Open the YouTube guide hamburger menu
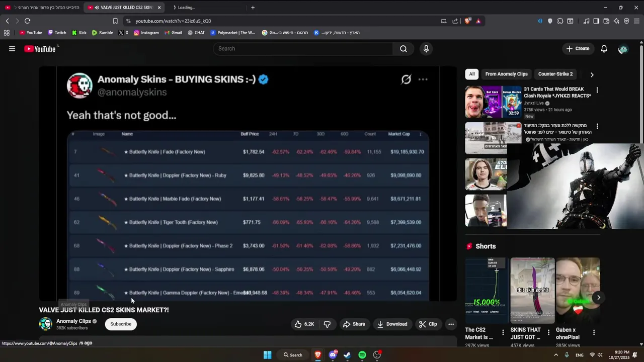 coord(12,49)
